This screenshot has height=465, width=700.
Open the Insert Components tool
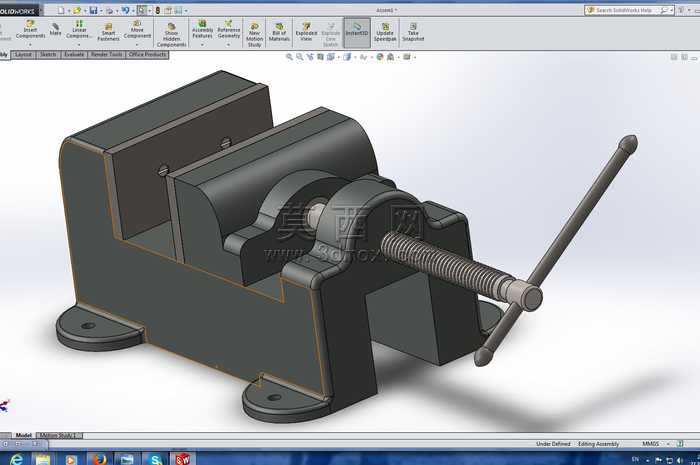(x=30, y=29)
